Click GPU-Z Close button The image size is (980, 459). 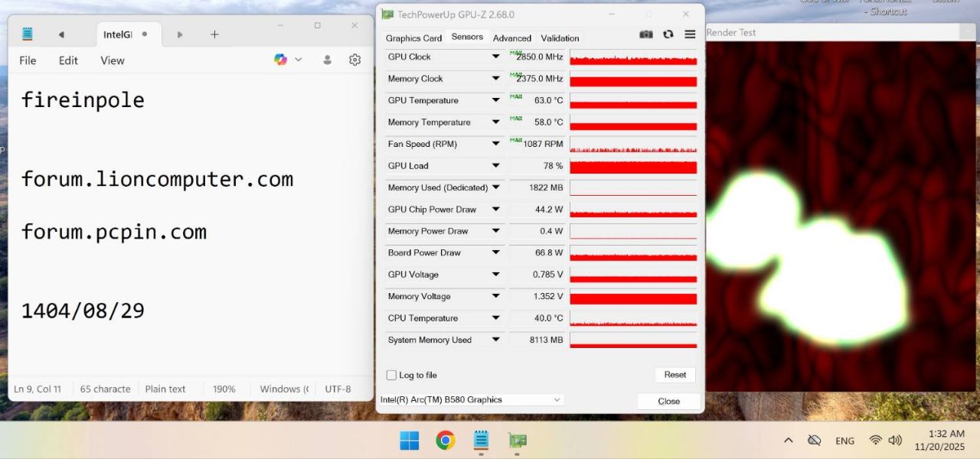click(668, 401)
